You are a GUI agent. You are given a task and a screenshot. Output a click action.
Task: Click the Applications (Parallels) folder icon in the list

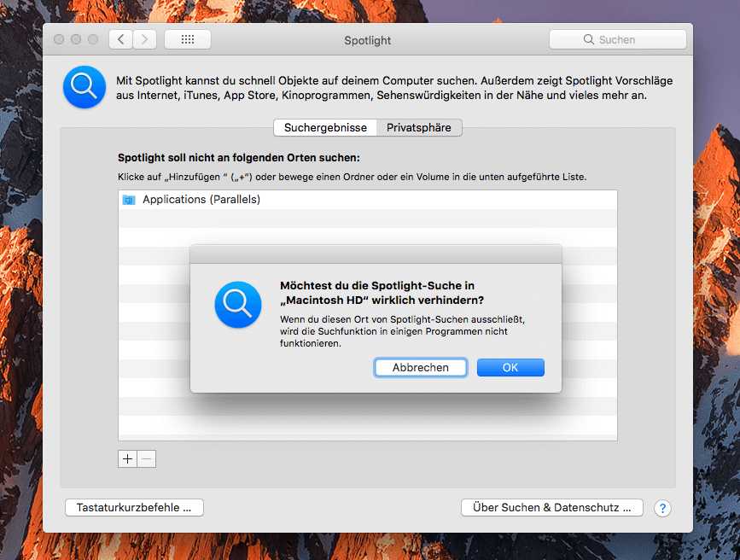point(129,199)
